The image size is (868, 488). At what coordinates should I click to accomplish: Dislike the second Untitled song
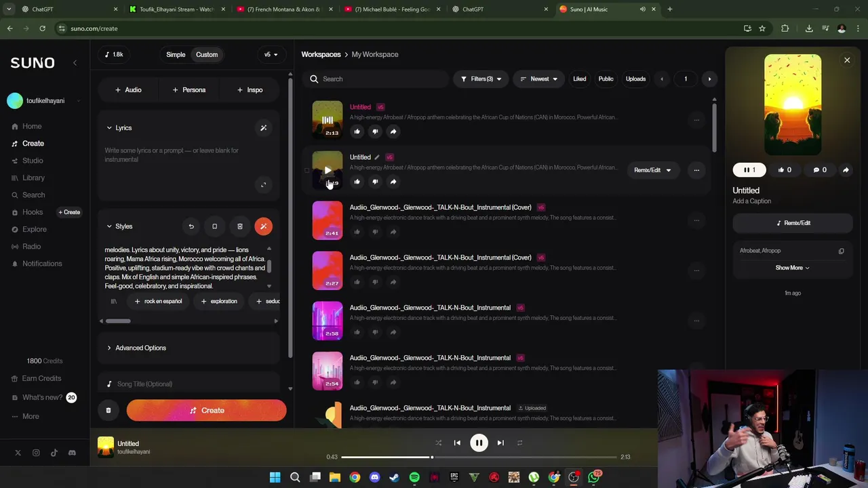pyautogui.click(x=375, y=182)
